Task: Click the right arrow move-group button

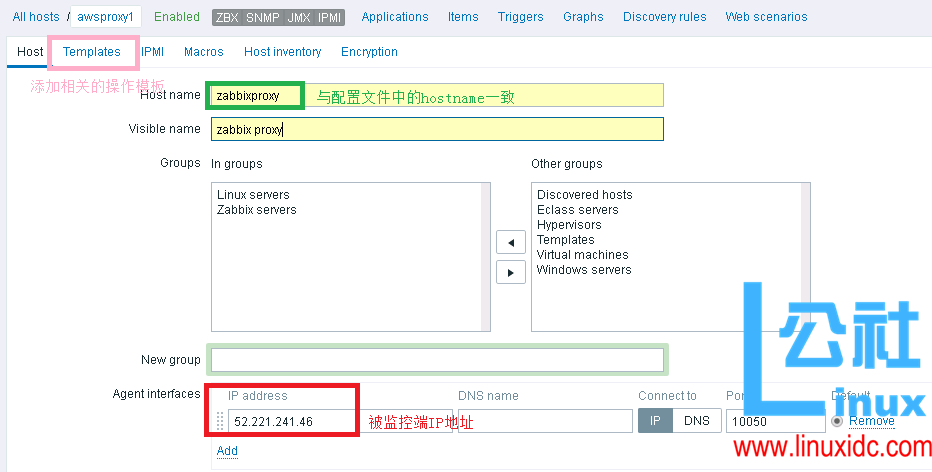Action: (x=511, y=273)
